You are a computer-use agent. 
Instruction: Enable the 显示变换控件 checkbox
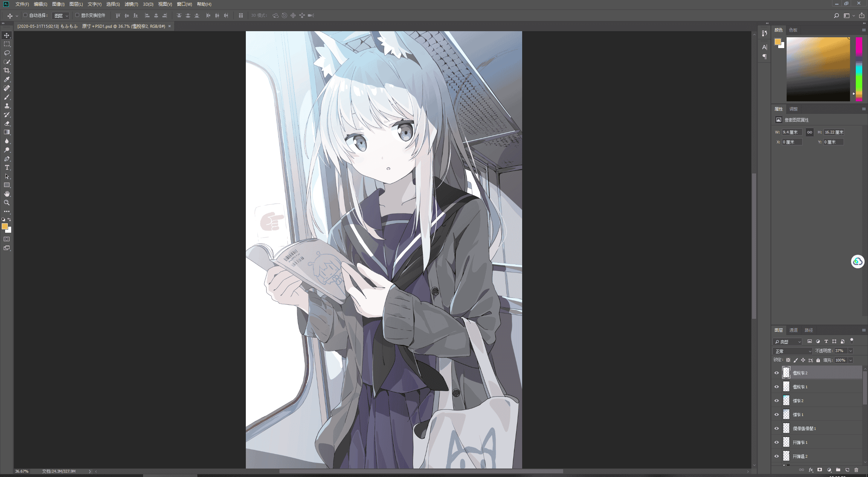(77, 15)
